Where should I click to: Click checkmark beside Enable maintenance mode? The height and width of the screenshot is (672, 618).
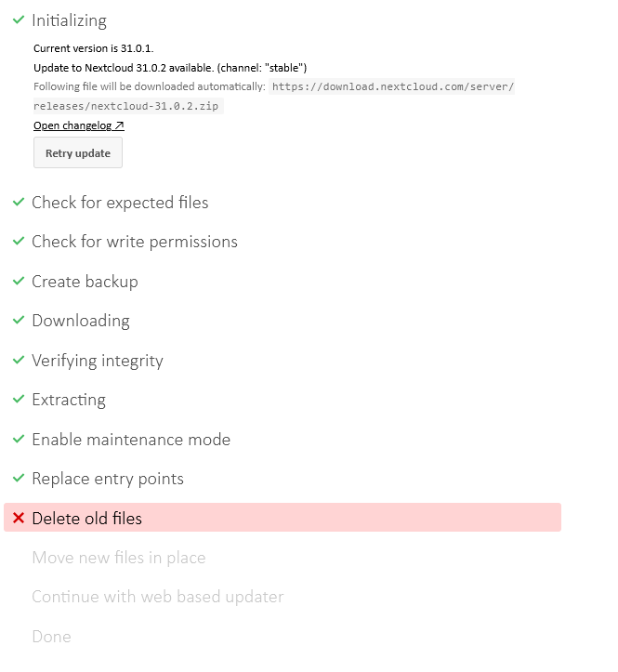click(x=19, y=439)
